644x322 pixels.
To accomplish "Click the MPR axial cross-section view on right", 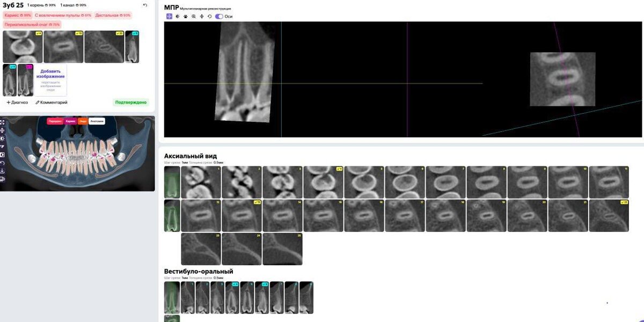I will (x=562, y=79).
